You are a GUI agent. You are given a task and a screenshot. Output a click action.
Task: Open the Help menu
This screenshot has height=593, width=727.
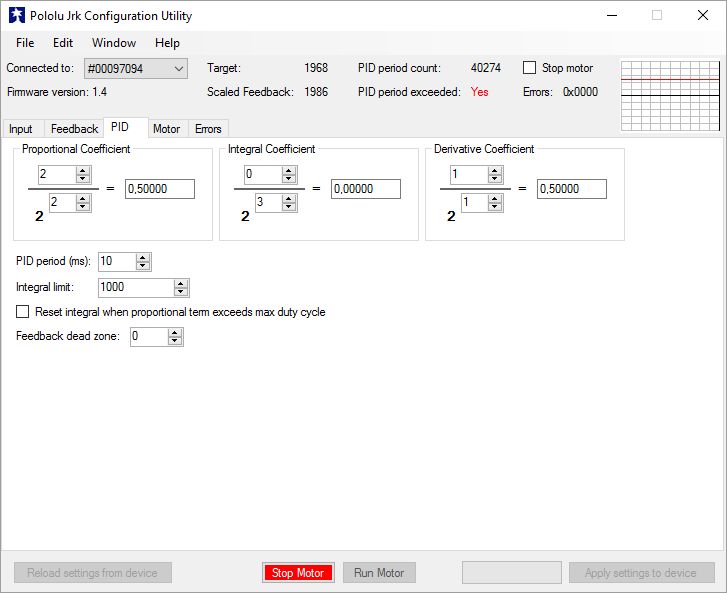tap(167, 43)
